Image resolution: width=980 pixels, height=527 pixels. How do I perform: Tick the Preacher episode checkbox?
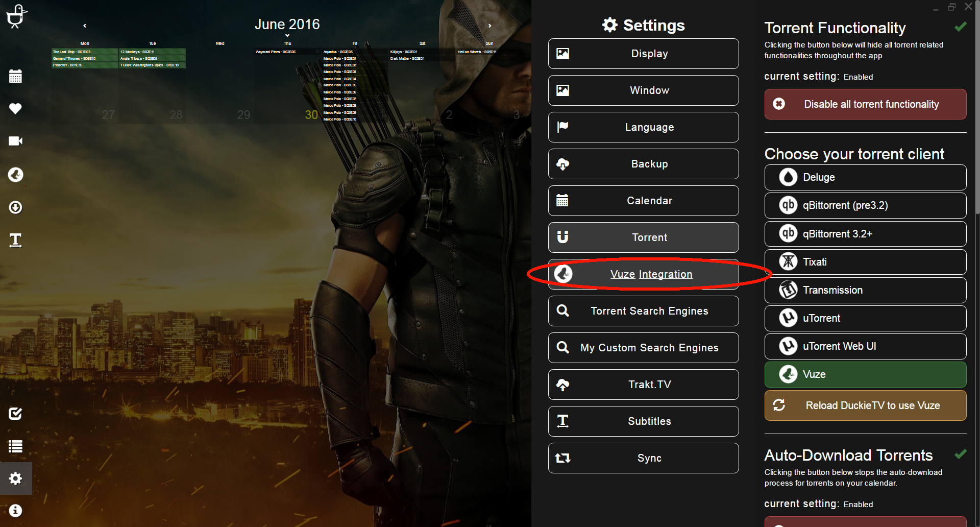115,65
